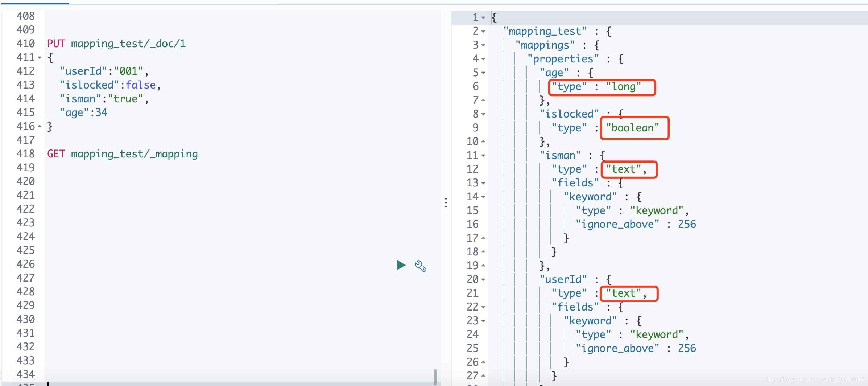Fold "properties" at response line 4
Image resolution: width=868 pixels, height=386 pixels.
click(x=483, y=59)
